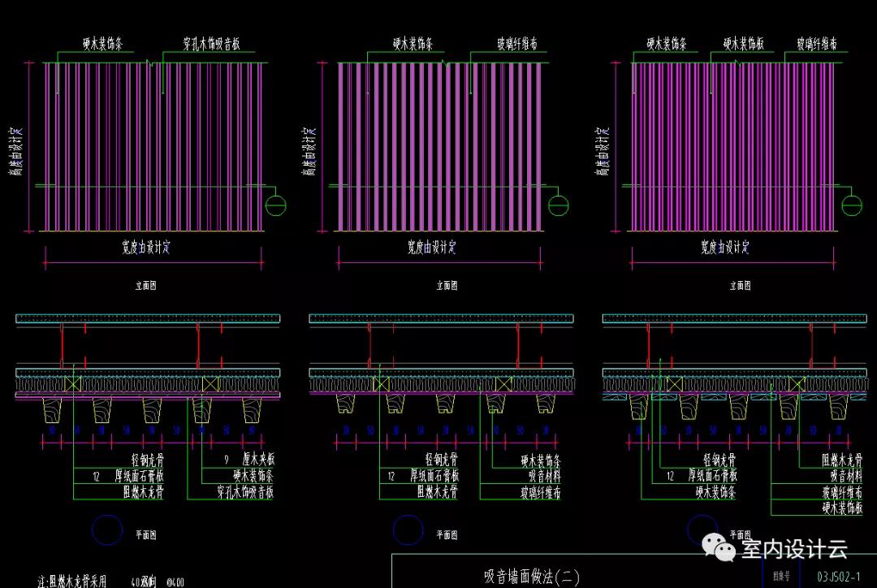Pick the green section marker beside right elevation

[x=852, y=205]
